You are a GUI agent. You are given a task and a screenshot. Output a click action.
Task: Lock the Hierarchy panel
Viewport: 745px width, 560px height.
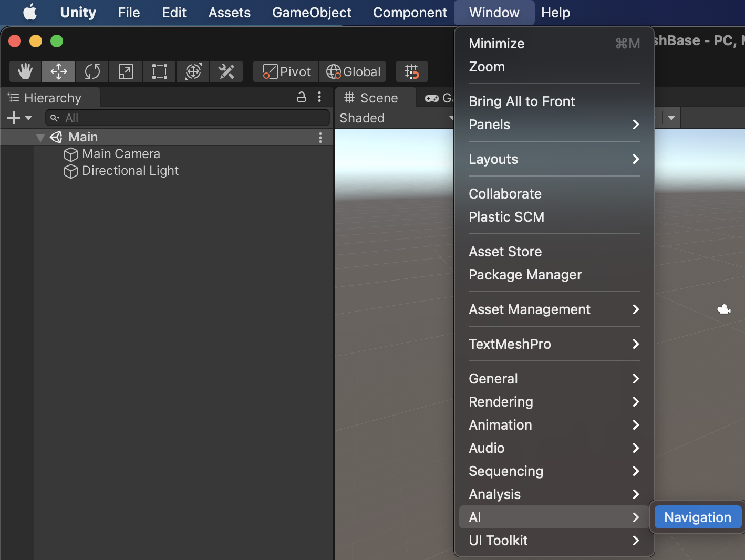coord(302,97)
